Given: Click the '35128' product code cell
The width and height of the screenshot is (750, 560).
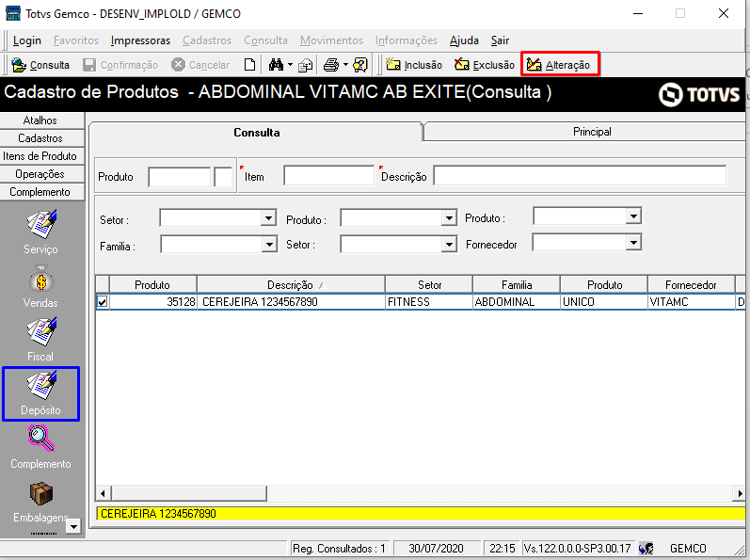Looking at the screenshot, I should pos(153,302).
